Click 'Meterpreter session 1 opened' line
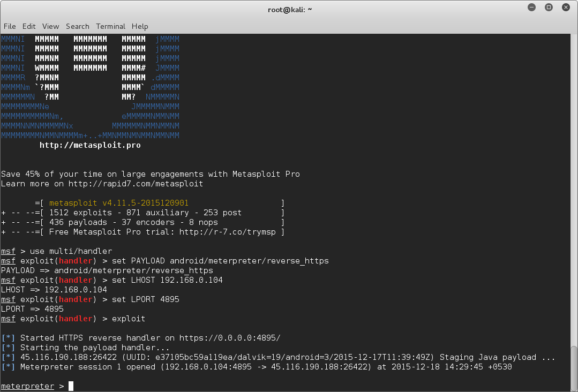578x392 pixels. tap(257, 367)
